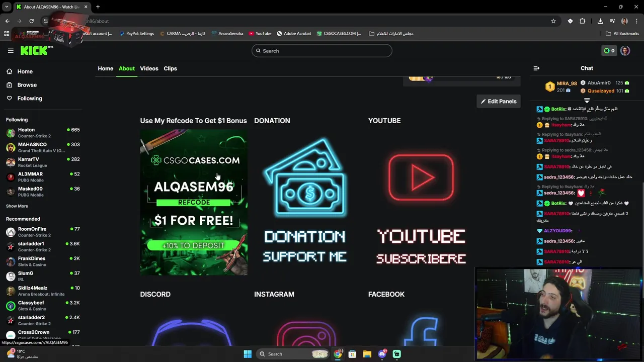This screenshot has height=362, width=644.
Task: Click the Edit Panels button
Action: pos(499,101)
